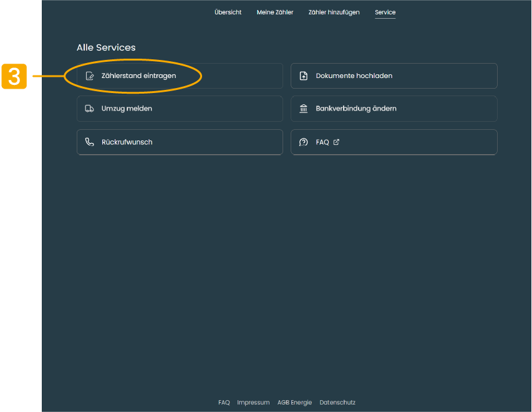
Task: Open the Übersicht tab
Action: (x=228, y=12)
